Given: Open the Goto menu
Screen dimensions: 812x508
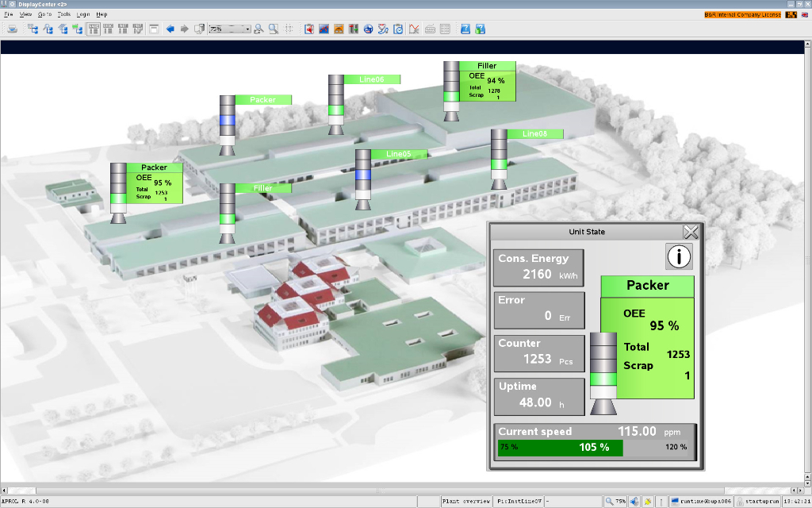Looking at the screenshot, I should [44, 14].
